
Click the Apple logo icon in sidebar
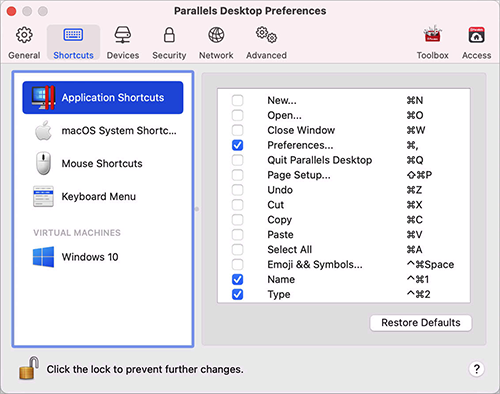coord(44,131)
